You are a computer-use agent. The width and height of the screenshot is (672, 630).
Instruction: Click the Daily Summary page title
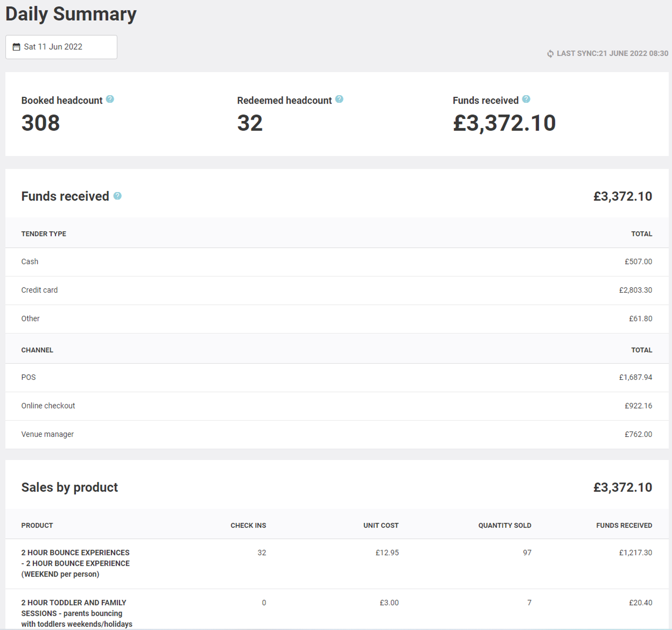pyautogui.click(x=71, y=14)
